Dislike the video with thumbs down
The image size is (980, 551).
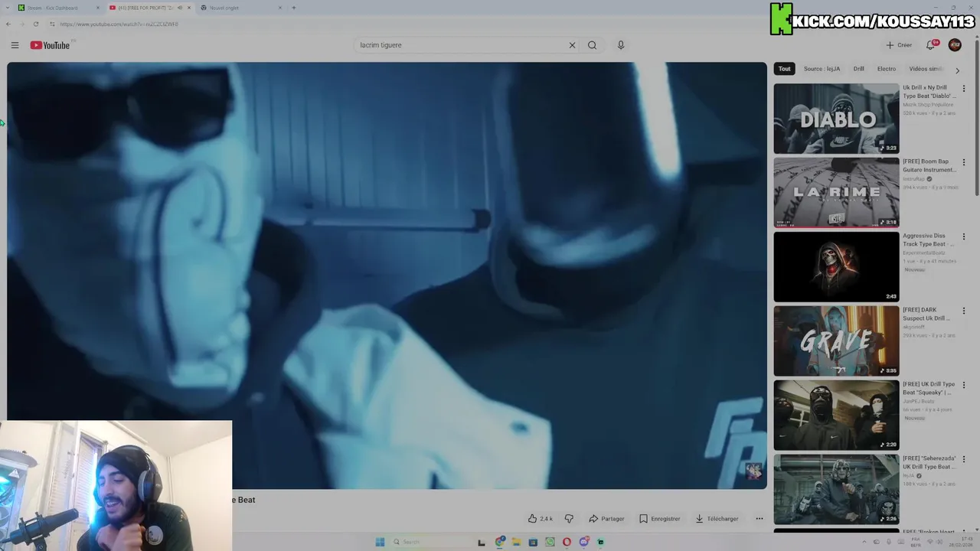[569, 519]
